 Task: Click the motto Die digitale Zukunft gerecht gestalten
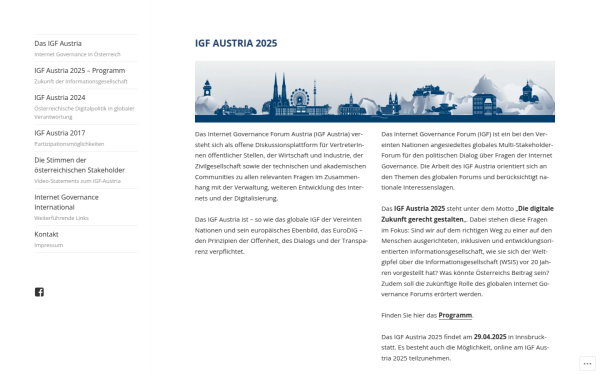pos(467,214)
